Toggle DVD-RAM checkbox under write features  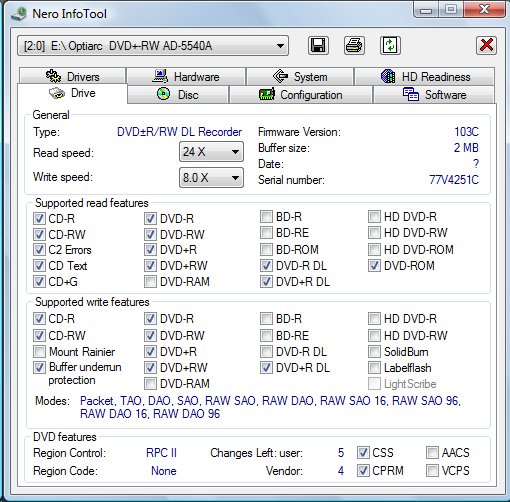click(x=150, y=384)
